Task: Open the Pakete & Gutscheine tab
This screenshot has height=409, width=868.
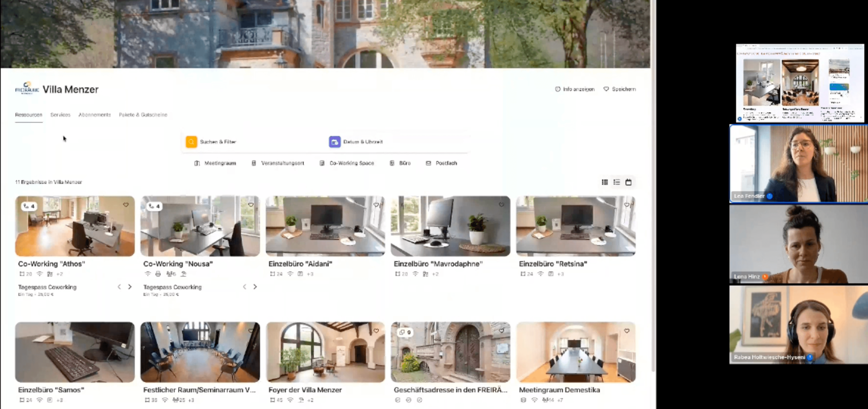Action: 143,115
